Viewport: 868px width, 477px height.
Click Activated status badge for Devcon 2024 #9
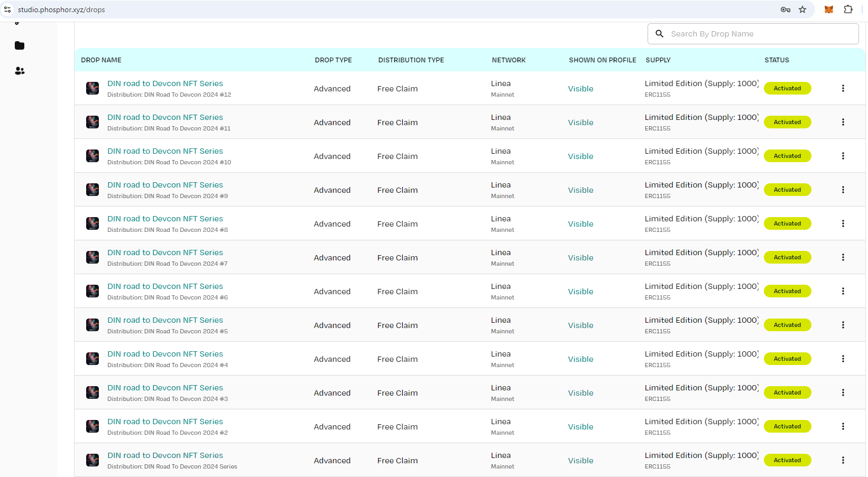pyautogui.click(x=787, y=190)
